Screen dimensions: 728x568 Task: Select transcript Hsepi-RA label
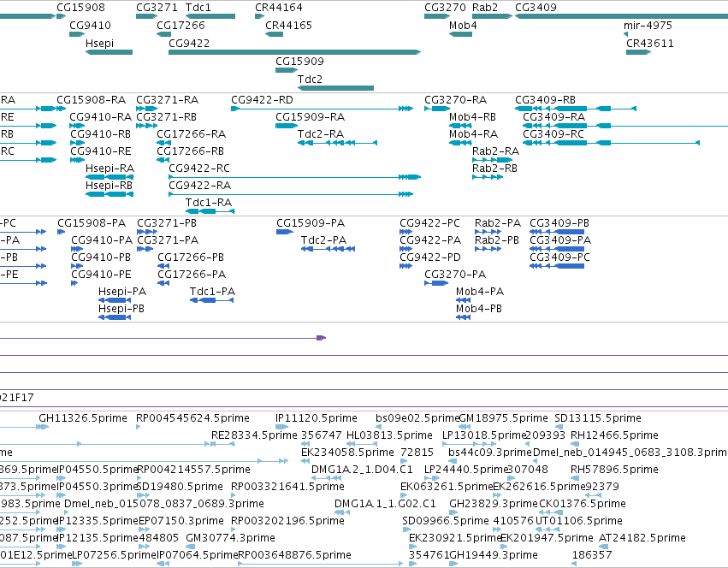109,169
